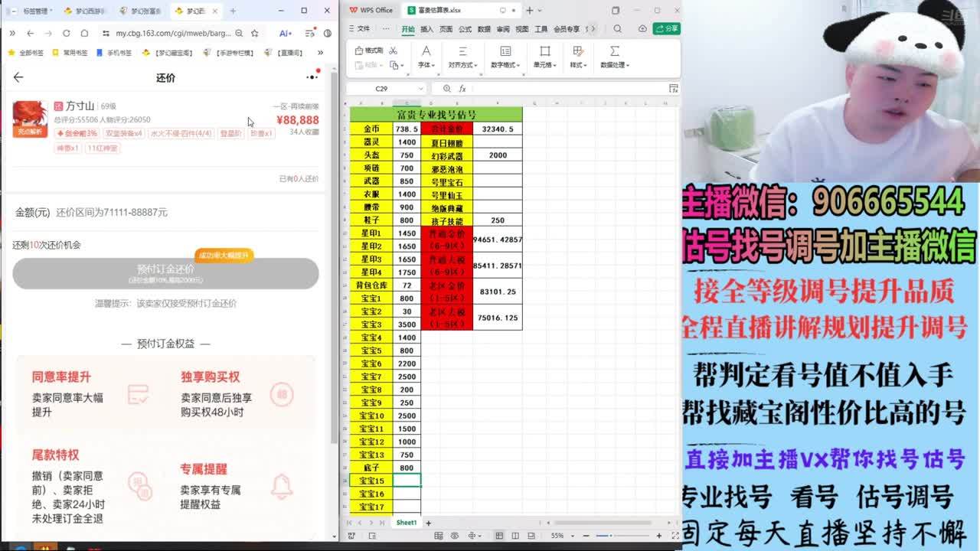The image size is (980, 551).
Task: Switch to normal view in WPS status bar
Action: pos(499,536)
